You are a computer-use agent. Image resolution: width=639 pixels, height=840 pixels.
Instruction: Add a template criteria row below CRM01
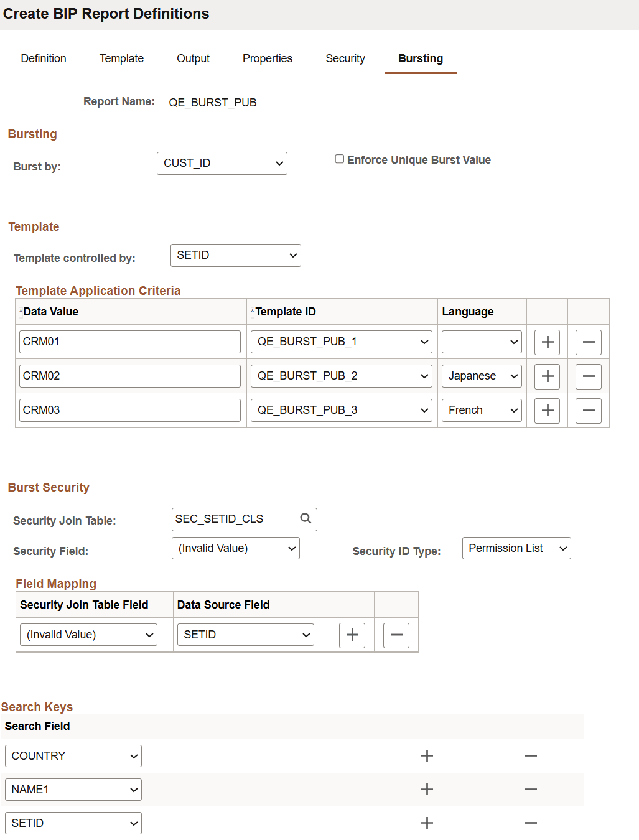click(x=546, y=342)
